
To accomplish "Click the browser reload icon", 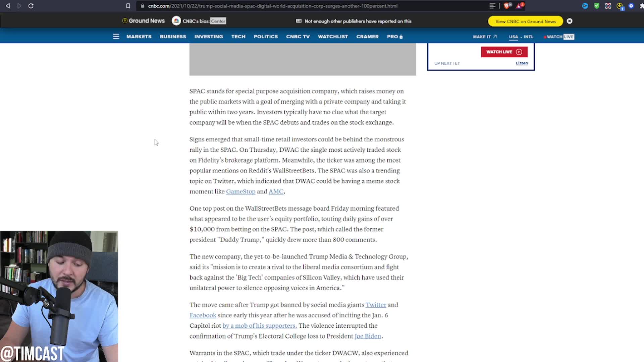I will (x=31, y=6).
